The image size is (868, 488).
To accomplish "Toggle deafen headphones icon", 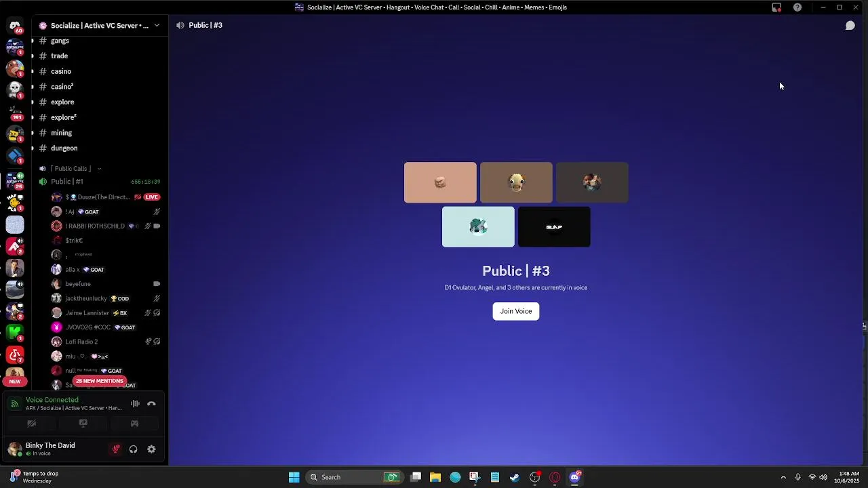I will click(134, 449).
